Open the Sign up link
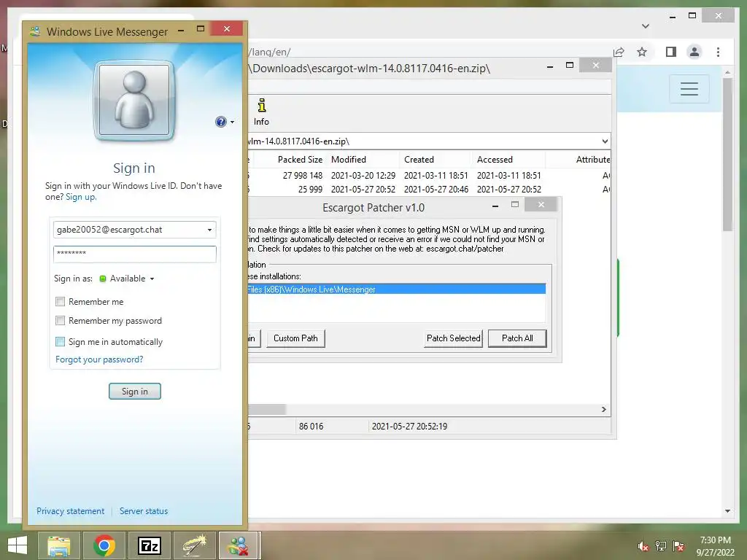 coord(80,197)
